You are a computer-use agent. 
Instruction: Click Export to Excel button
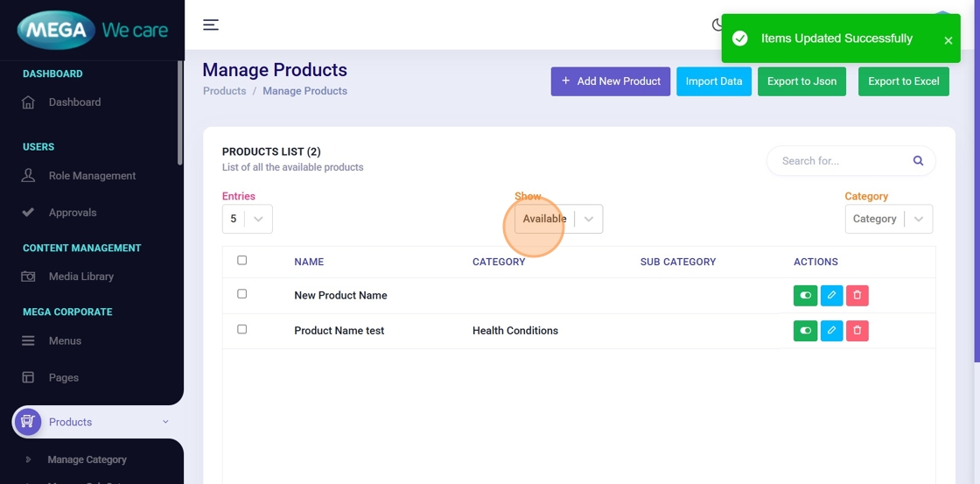tap(903, 81)
